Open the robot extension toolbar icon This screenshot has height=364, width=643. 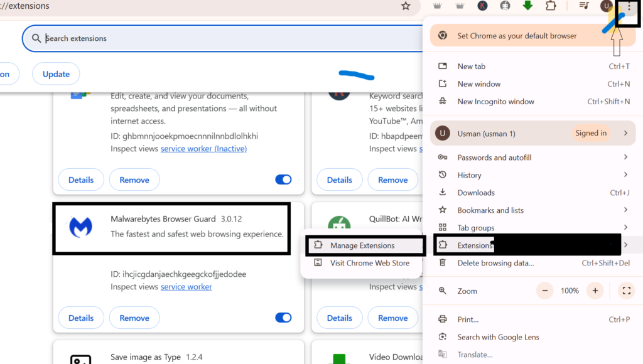505,6
